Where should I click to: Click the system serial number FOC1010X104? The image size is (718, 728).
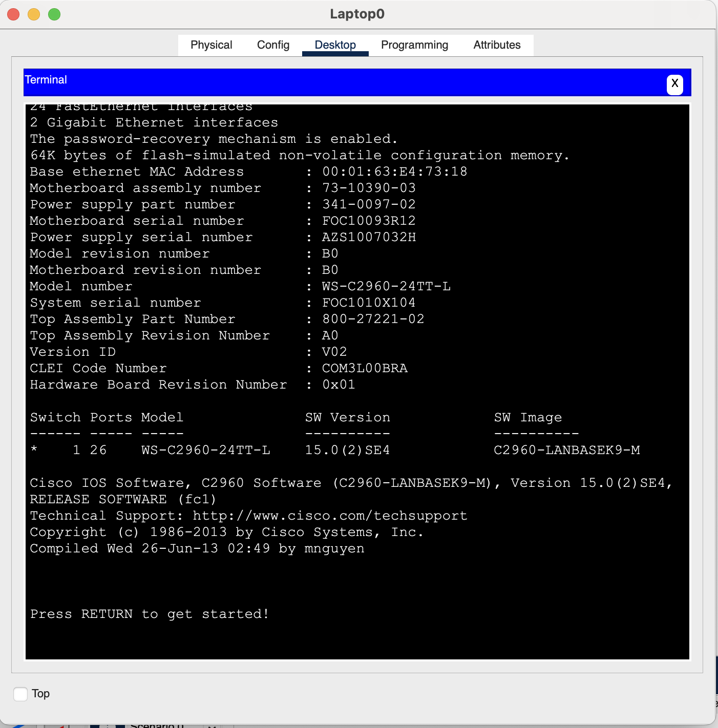[x=369, y=303]
